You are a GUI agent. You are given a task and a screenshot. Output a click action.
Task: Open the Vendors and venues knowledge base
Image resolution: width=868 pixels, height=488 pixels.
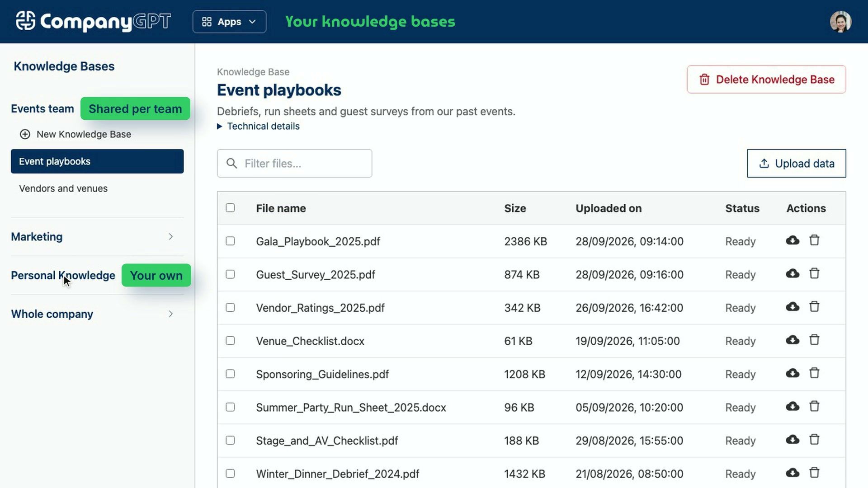[63, 188]
